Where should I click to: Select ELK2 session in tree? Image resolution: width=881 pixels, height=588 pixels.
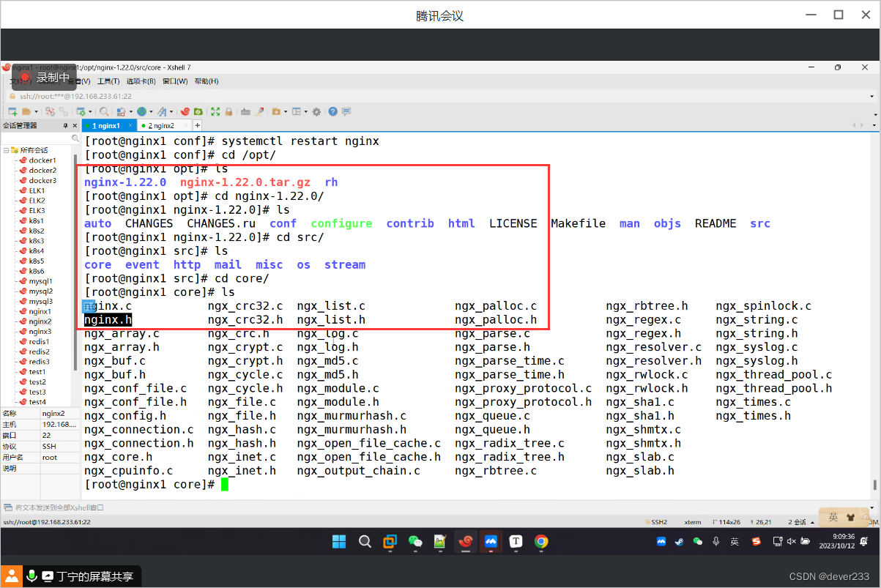point(37,201)
